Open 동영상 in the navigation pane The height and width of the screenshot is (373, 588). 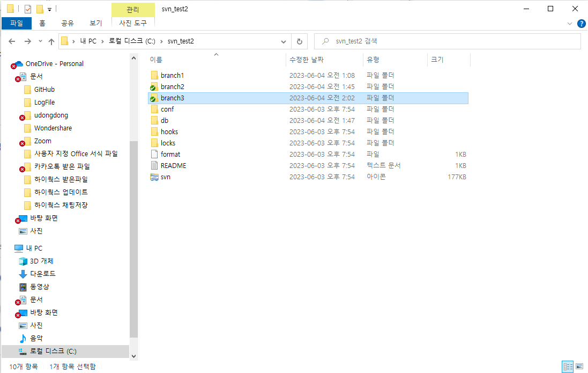point(39,287)
